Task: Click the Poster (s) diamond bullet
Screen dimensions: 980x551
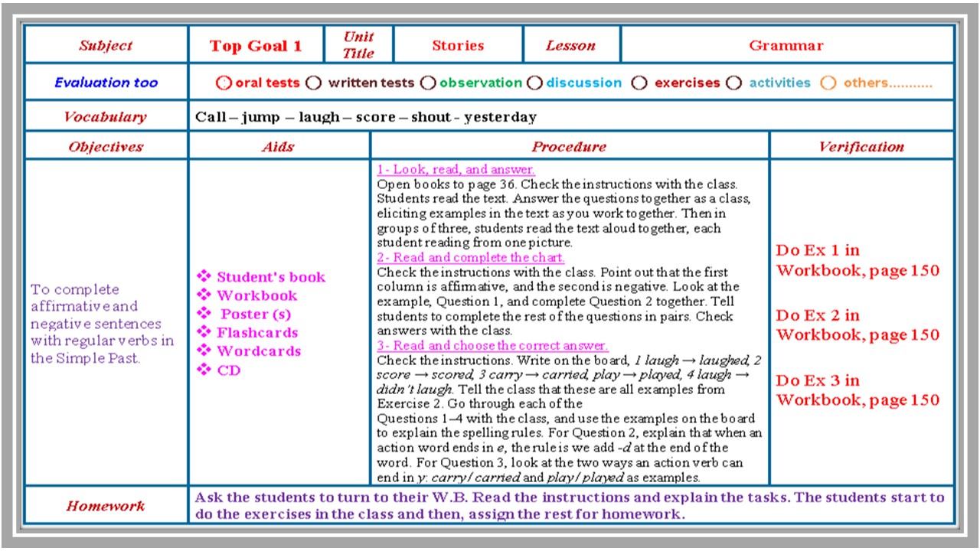Action: 204,313
